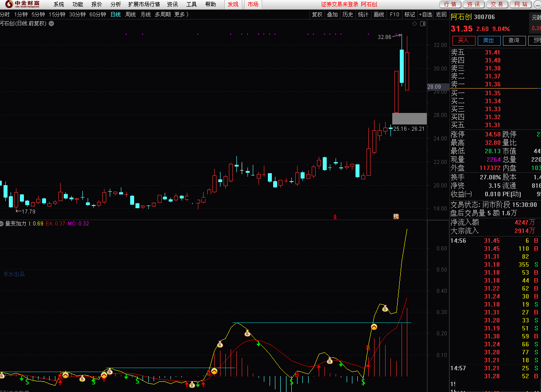Click the 31.18 355 S tick row
The image size is (541, 392).
(x=496, y=265)
